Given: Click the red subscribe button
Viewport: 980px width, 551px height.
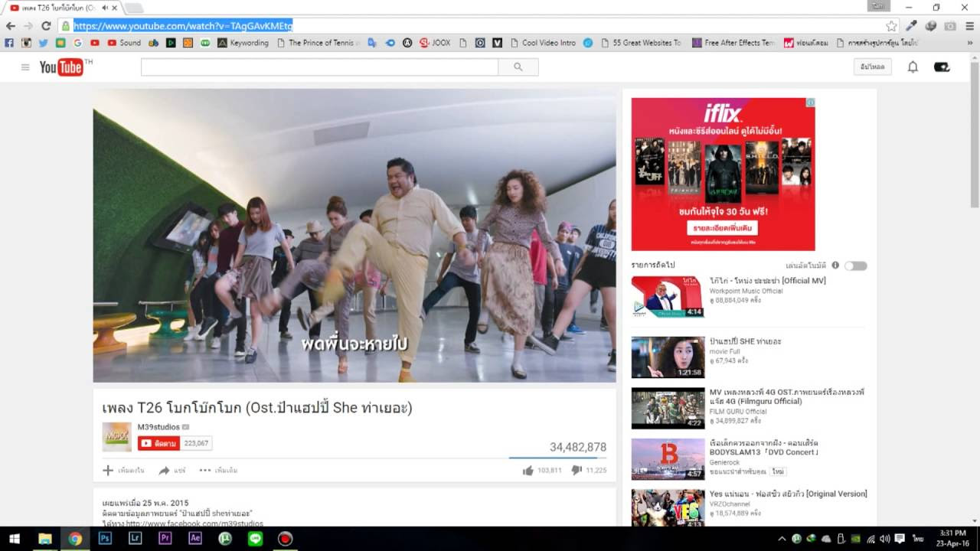Looking at the screenshot, I should [158, 443].
